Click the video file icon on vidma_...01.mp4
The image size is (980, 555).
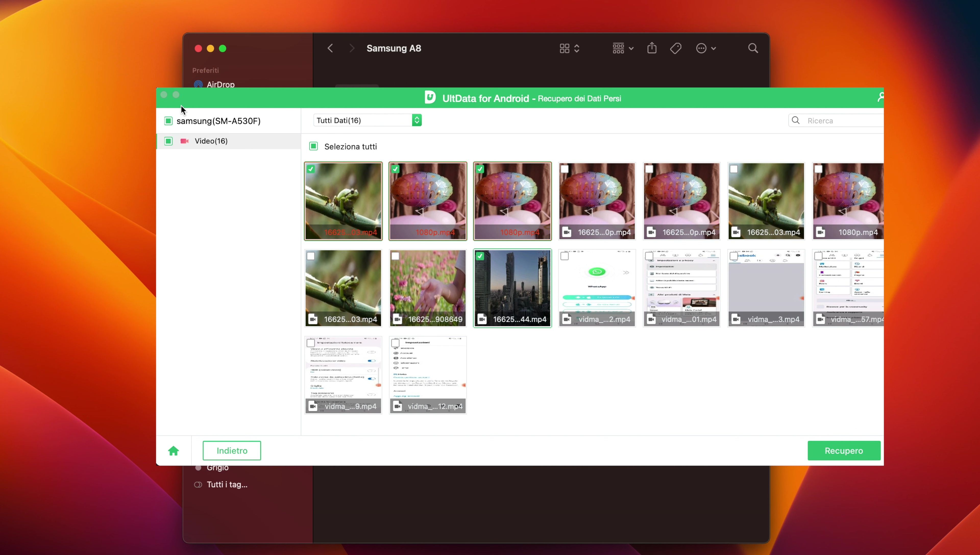651,319
